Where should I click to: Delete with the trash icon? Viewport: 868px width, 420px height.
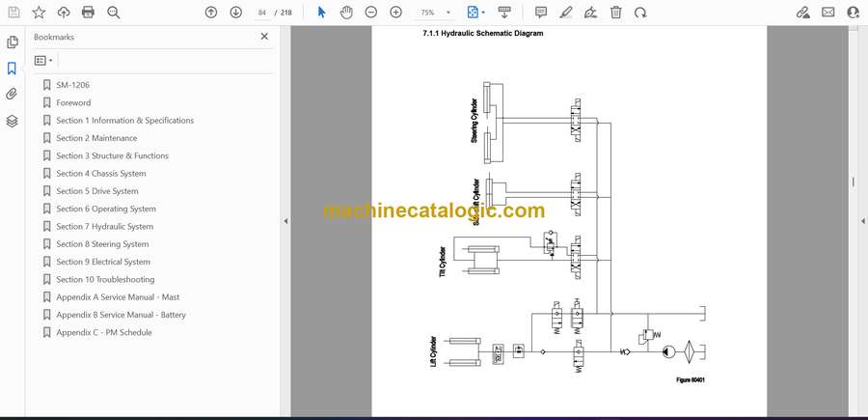click(x=615, y=13)
